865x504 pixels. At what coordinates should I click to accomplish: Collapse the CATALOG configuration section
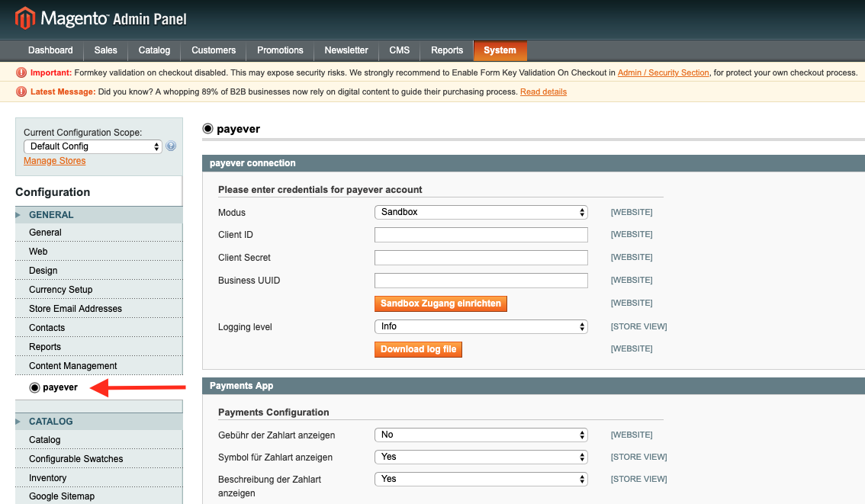(99, 422)
